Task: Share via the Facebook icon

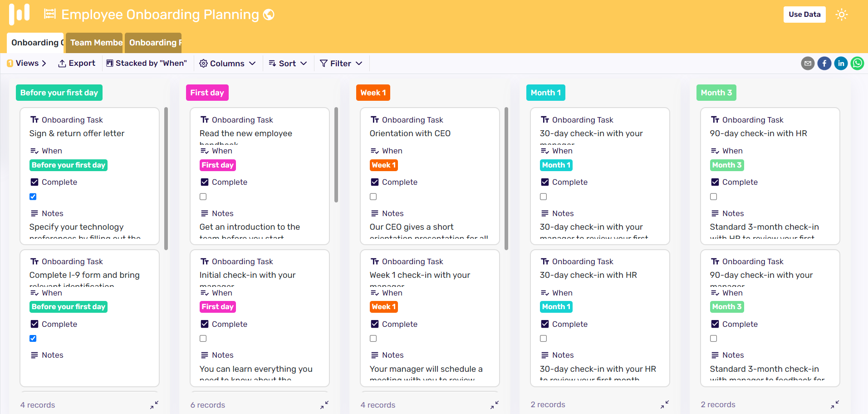Action: (x=824, y=63)
